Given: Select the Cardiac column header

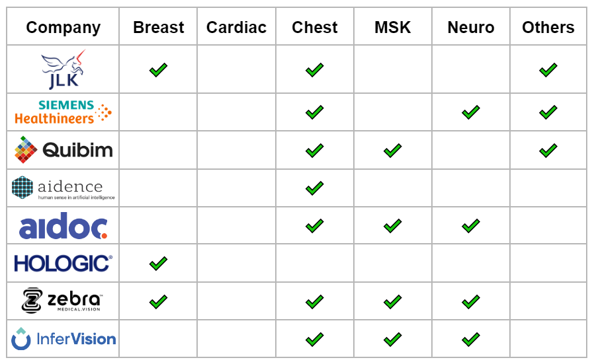Looking at the screenshot, I should tap(236, 27).
